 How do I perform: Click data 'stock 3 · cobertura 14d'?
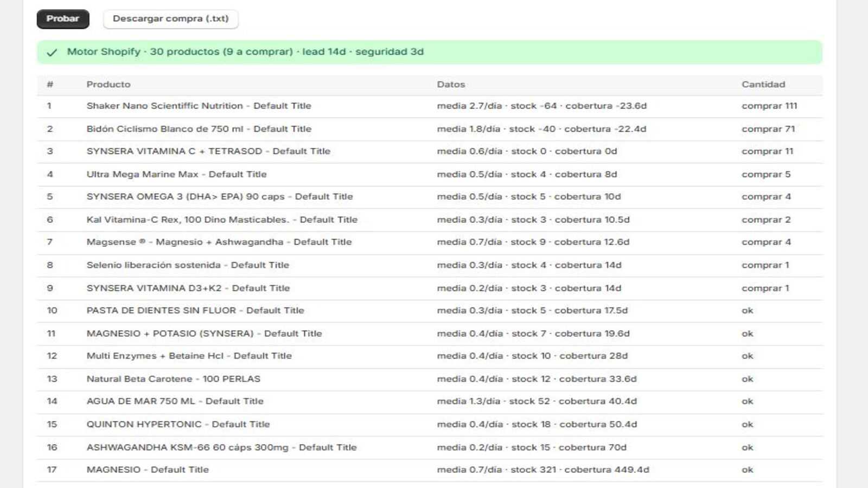(566, 288)
